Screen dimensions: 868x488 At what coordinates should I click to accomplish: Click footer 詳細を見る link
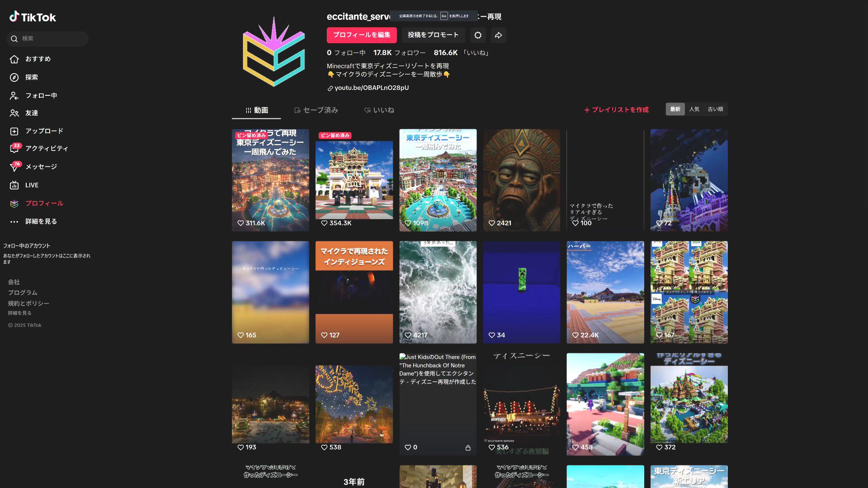click(19, 313)
